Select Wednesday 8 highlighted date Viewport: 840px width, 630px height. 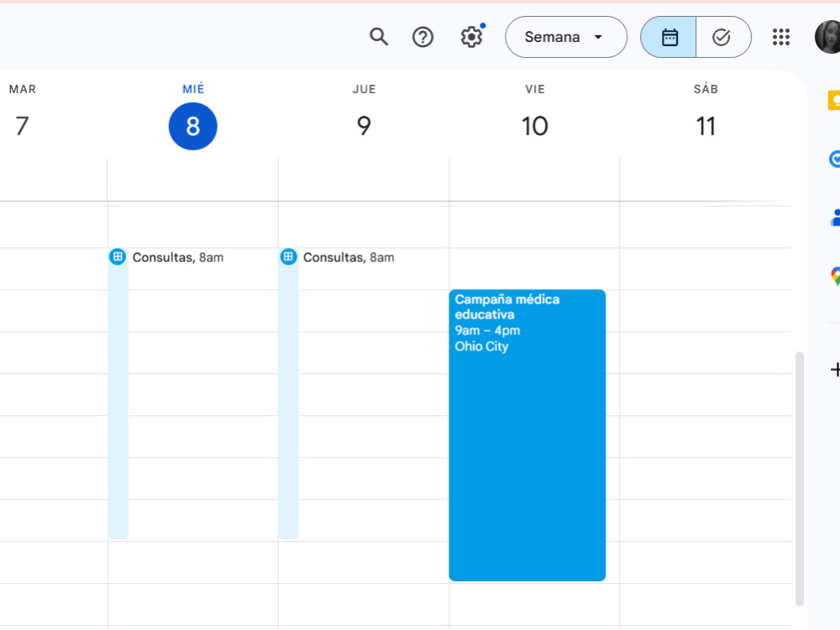point(193,127)
